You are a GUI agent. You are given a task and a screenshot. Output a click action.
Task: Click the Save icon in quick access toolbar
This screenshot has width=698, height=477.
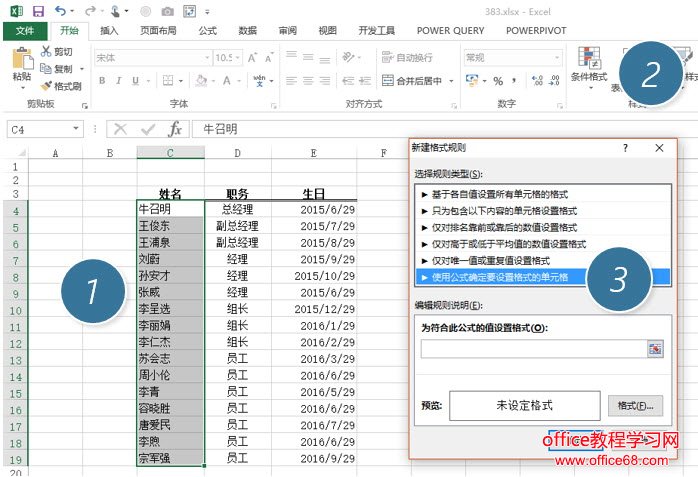(x=38, y=11)
